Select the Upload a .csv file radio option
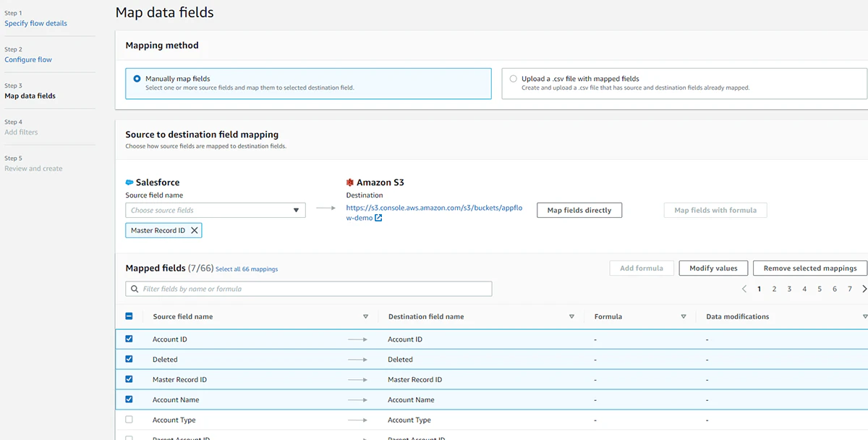 tap(513, 78)
